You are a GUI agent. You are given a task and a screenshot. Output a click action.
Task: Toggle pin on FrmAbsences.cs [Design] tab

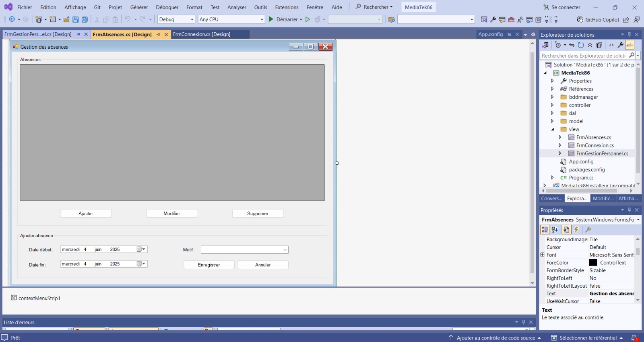tap(159, 35)
